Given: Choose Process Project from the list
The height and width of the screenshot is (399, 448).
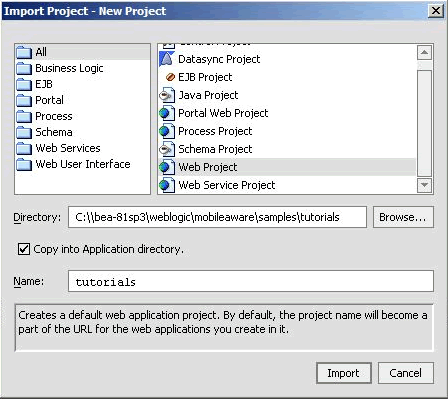Looking at the screenshot, I should (x=215, y=131).
